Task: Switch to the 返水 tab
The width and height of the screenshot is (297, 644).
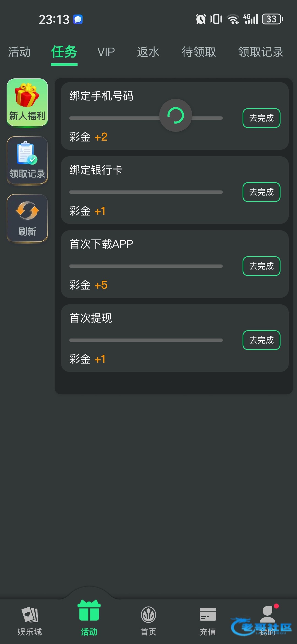Action: pos(148,52)
